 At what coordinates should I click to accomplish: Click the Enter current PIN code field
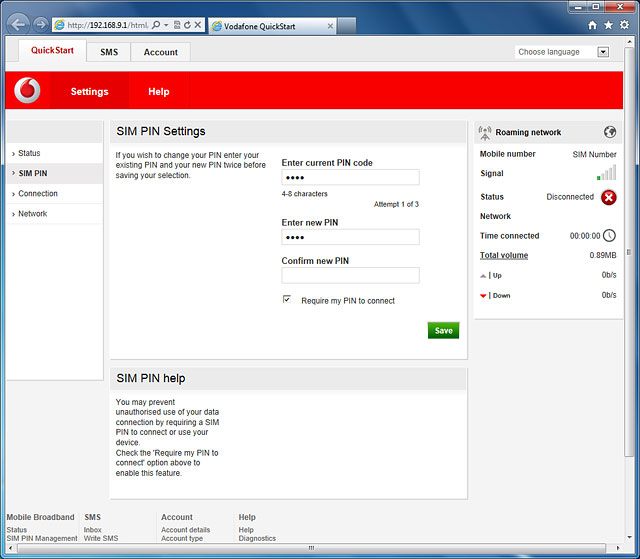(x=350, y=177)
